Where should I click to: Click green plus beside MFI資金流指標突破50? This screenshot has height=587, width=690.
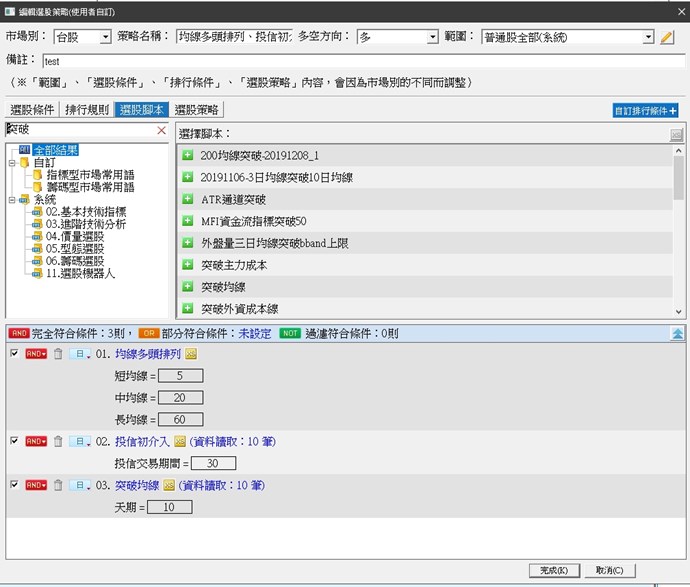tap(187, 221)
